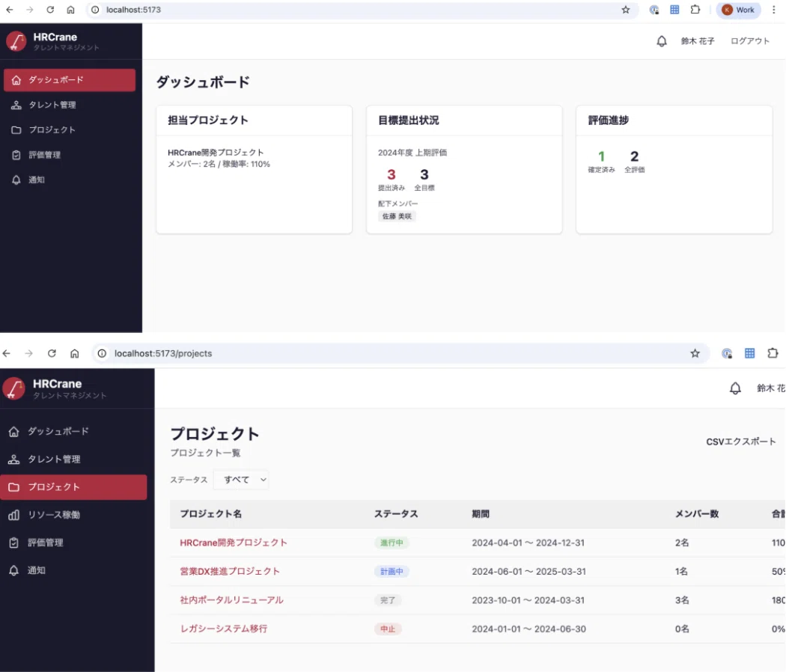Click back arrow in projects browser window

point(7,353)
